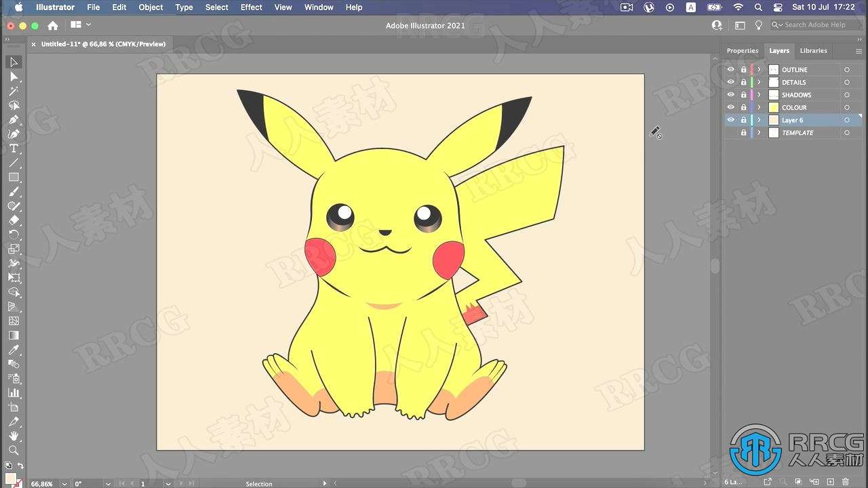Select the Selection tool arrow
Viewport: 868px width, 488px height.
[x=14, y=62]
